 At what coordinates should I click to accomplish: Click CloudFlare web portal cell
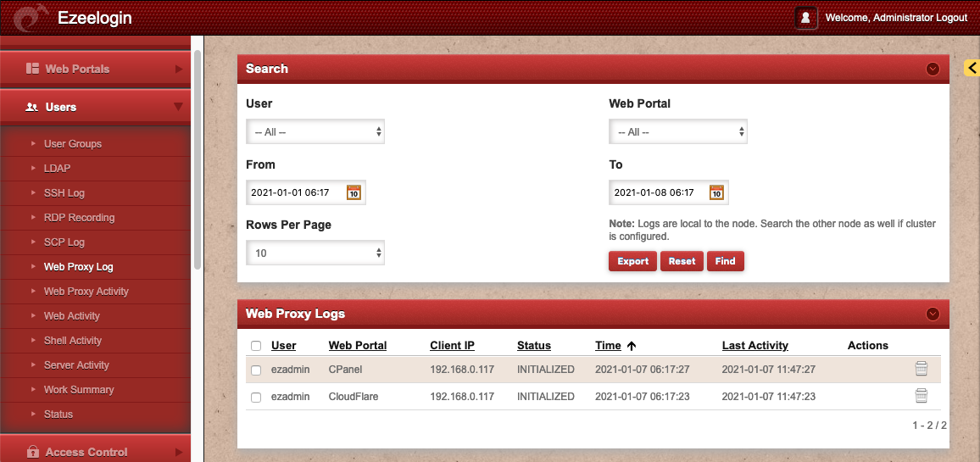point(354,397)
